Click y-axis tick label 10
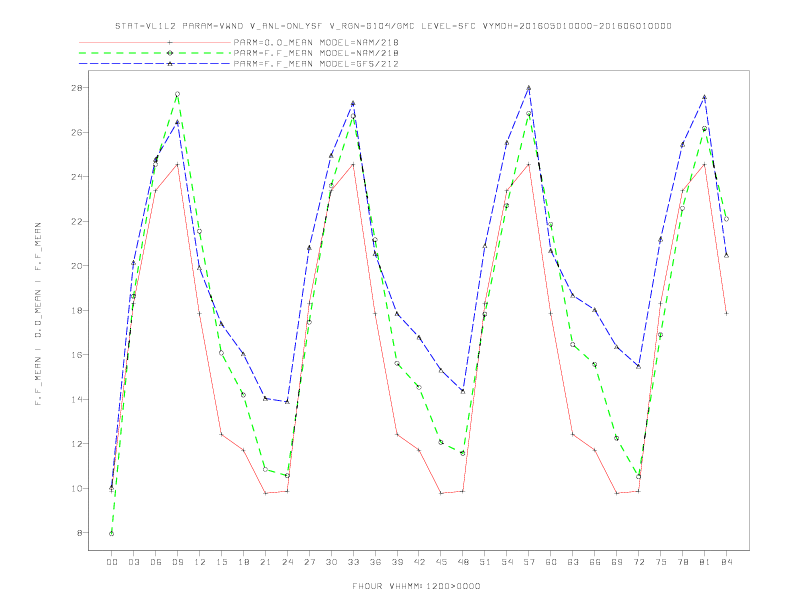Screen dimensions: 792x612 click(78, 488)
